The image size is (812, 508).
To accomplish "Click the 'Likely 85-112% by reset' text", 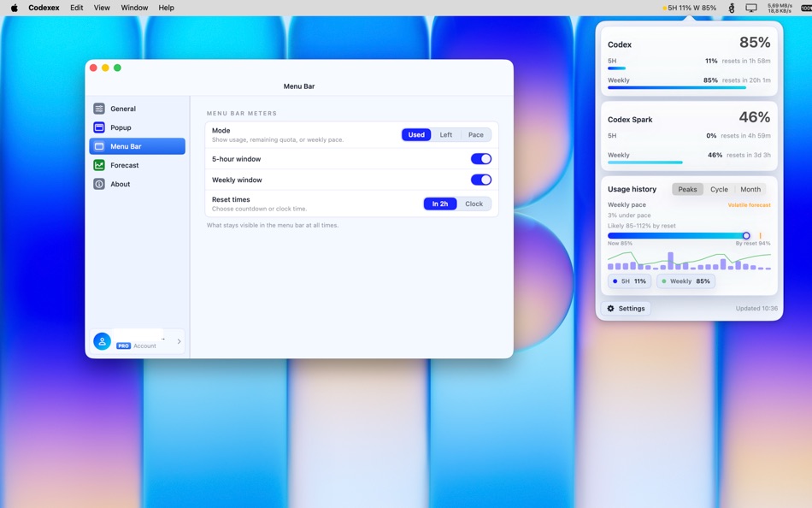I will (642, 226).
